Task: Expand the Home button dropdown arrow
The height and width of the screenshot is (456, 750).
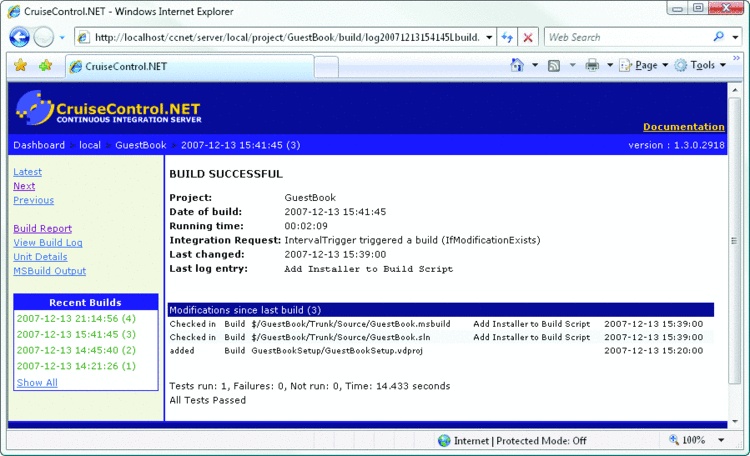Action: (535, 65)
